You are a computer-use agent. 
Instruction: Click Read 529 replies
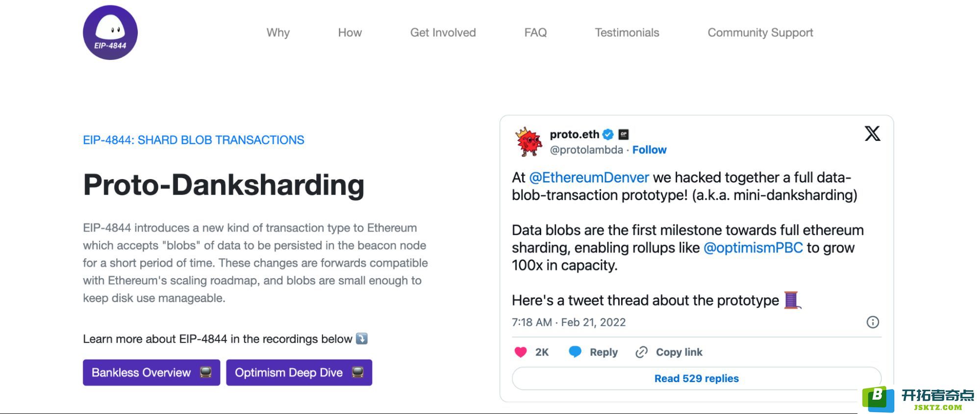pyautogui.click(x=697, y=379)
